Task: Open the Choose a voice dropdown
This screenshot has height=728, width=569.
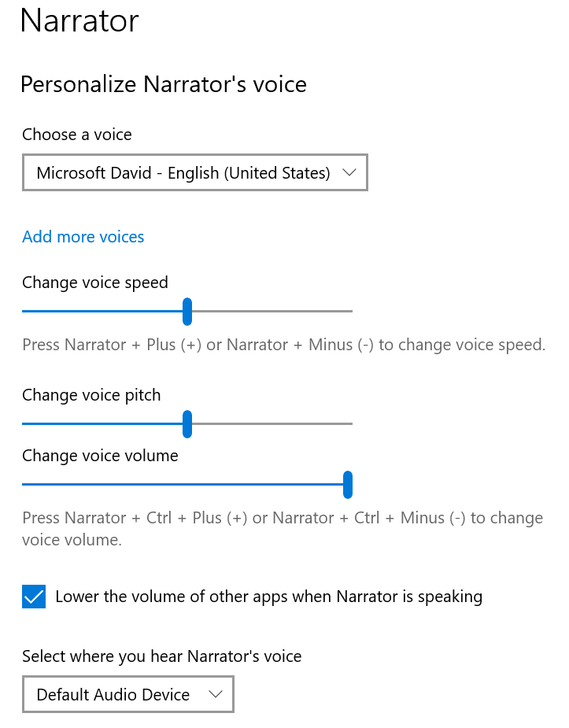Action: [x=195, y=172]
